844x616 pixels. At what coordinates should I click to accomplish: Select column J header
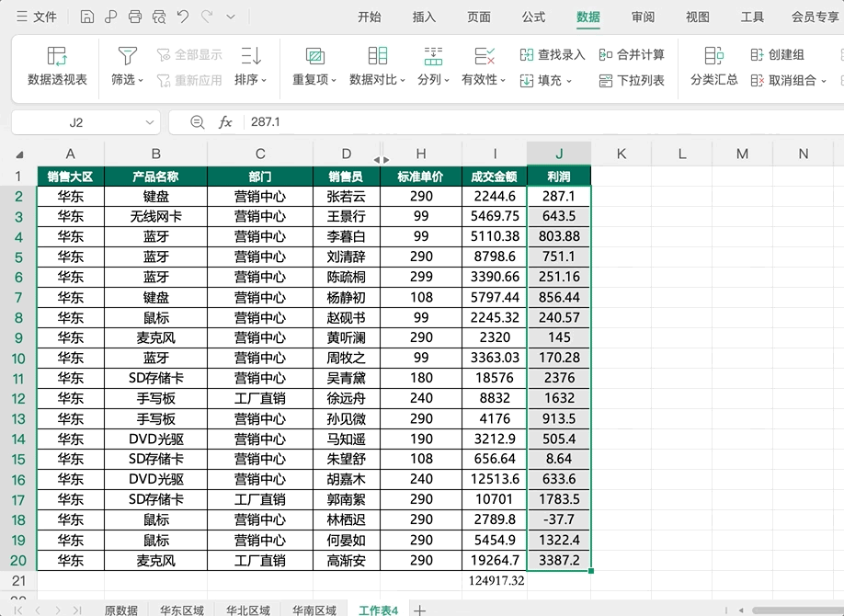point(559,154)
